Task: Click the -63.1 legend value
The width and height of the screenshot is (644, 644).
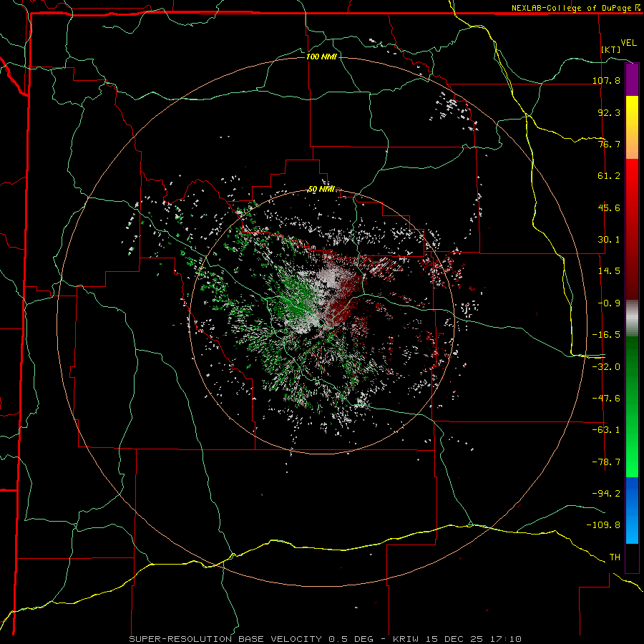Action: coord(606,430)
